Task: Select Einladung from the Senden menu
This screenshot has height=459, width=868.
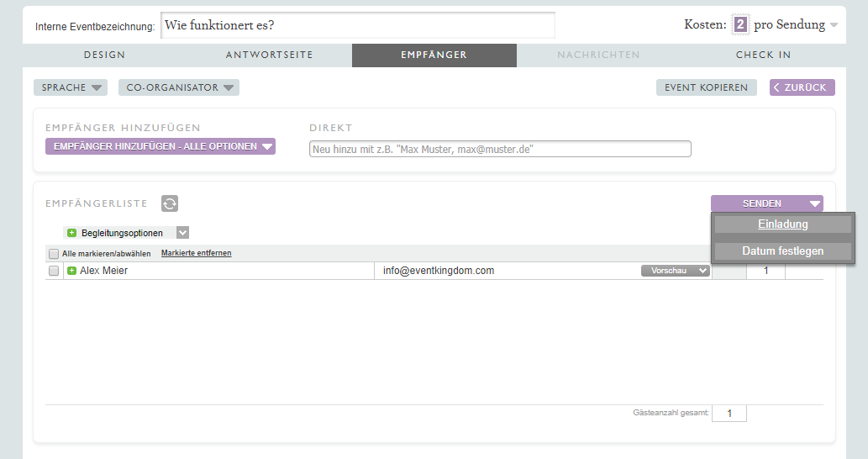Action: tap(782, 224)
